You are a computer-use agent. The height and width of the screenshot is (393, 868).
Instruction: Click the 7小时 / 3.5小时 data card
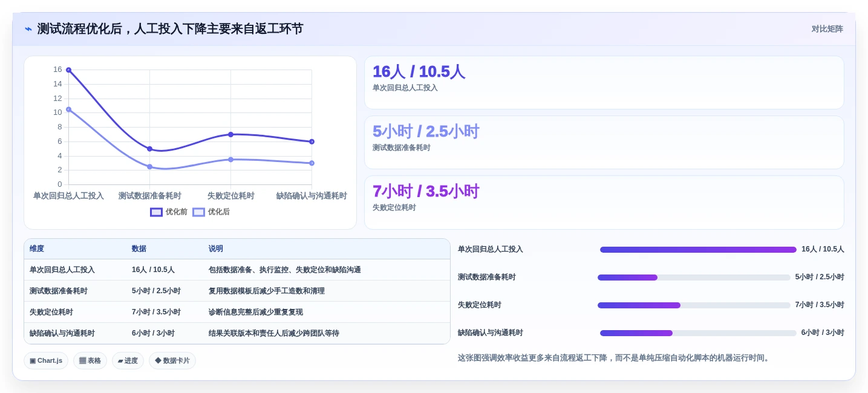click(604, 203)
